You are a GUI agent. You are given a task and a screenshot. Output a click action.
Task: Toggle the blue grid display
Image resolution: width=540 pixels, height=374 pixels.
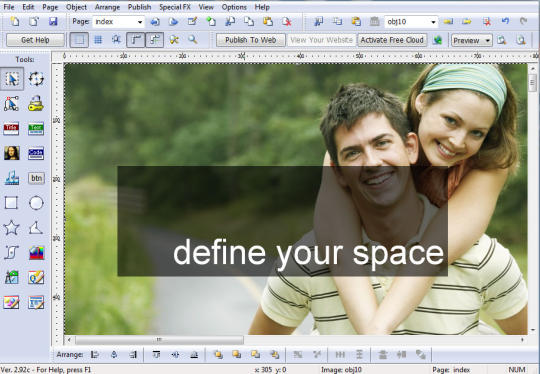tap(98, 40)
